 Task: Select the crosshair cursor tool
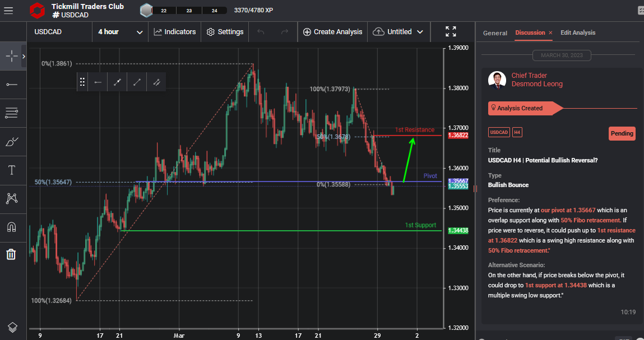click(12, 56)
